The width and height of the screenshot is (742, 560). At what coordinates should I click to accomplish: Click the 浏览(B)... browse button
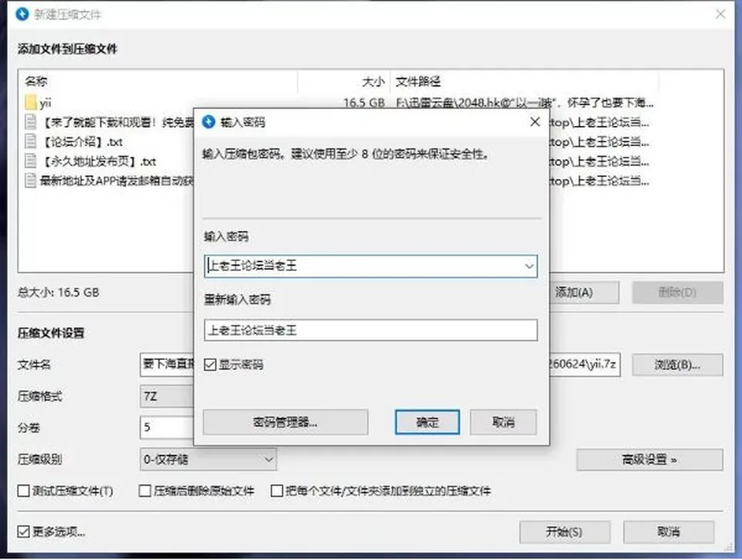click(678, 365)
